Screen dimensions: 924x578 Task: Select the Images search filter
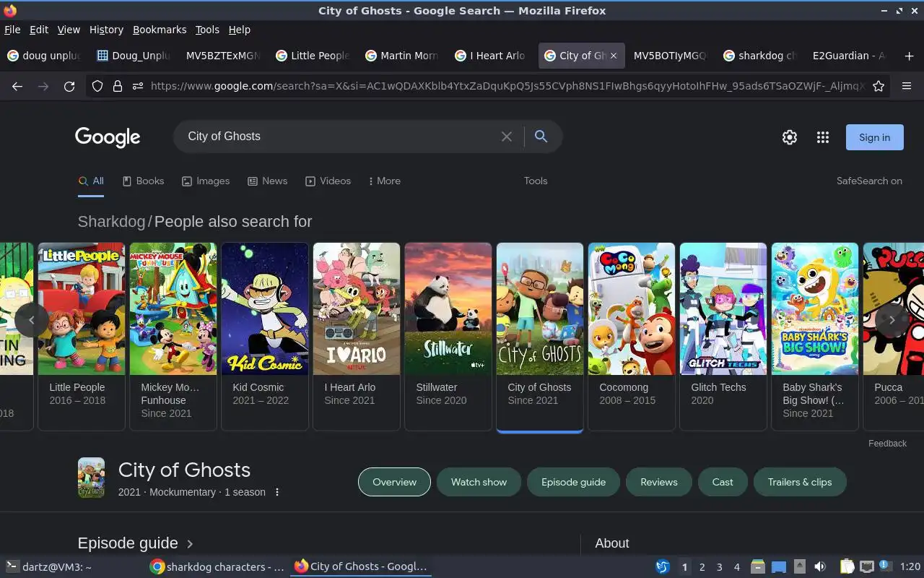[206, 181]
